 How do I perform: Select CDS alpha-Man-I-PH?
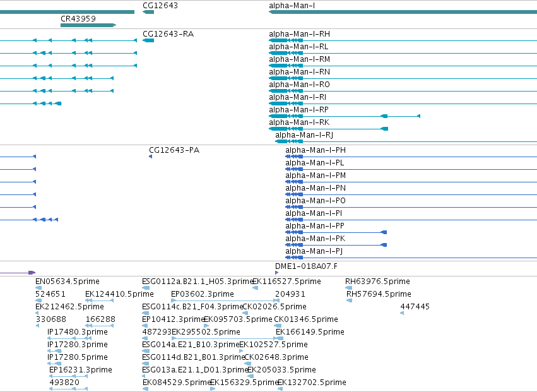click(411, 157)
